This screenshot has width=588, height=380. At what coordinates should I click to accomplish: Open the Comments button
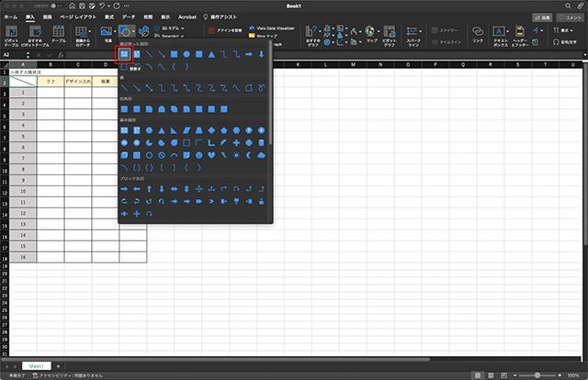click(x=570, y=17)
